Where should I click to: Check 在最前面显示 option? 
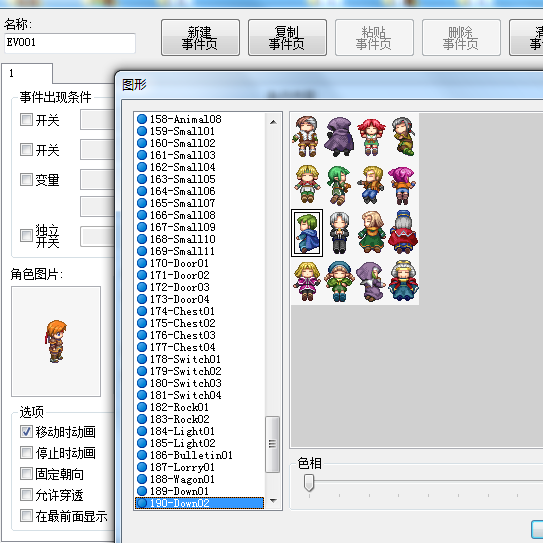pos(26,516)
